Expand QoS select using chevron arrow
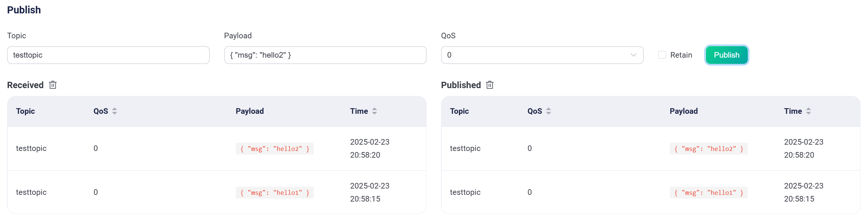Viewport: 868px width, 219px height. pos(633,55)
